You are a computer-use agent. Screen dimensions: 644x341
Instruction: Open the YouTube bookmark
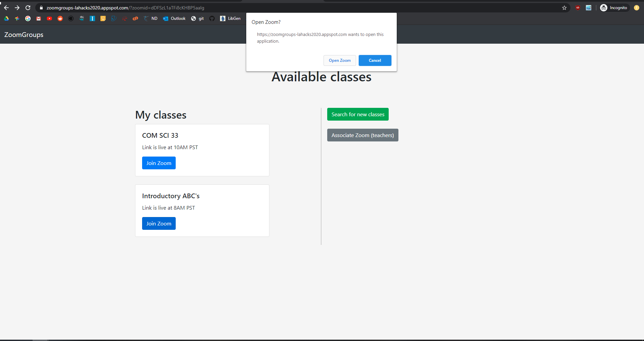tap(49, 18)
